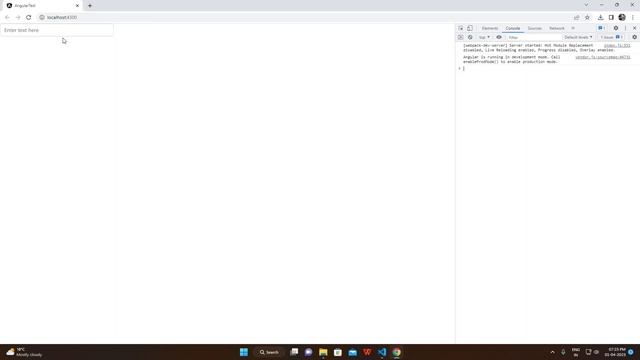Open the Chrome three-dot menu
640x360 pixels.
tap(633, 18)
